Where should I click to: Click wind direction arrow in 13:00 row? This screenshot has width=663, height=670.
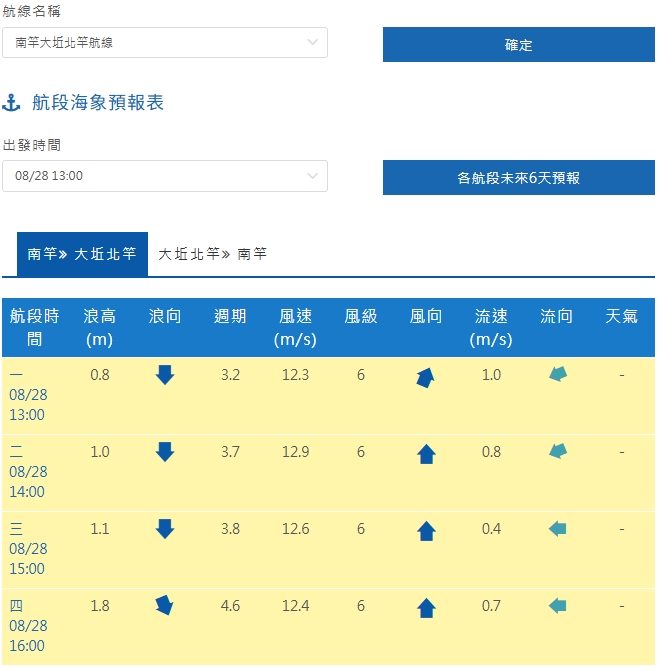click(425, 378)
